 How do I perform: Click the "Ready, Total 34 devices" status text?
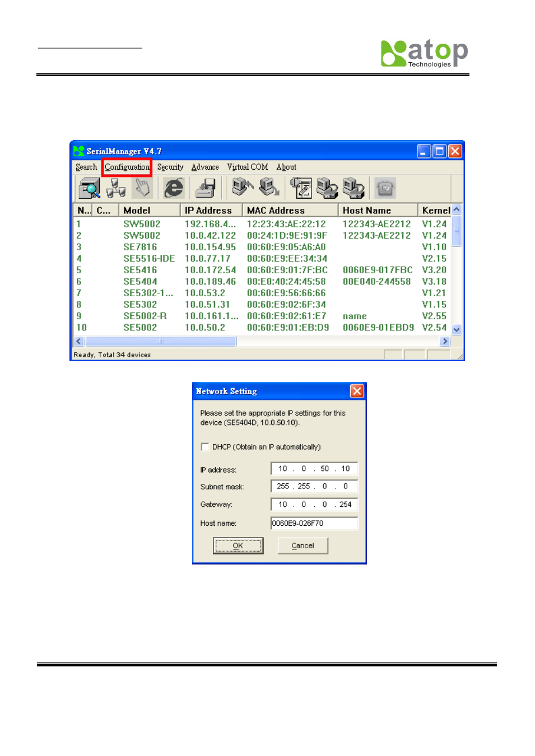click(112, 354)
